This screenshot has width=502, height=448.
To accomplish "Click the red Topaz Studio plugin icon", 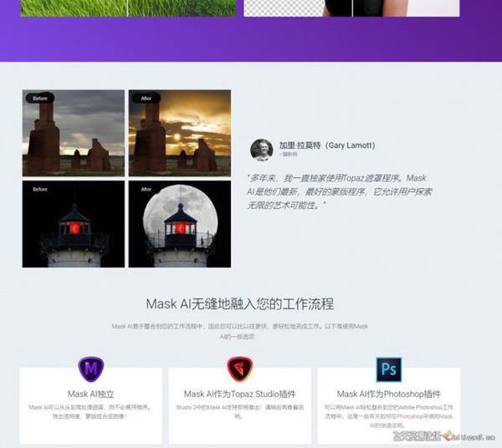I will point(239,369).
